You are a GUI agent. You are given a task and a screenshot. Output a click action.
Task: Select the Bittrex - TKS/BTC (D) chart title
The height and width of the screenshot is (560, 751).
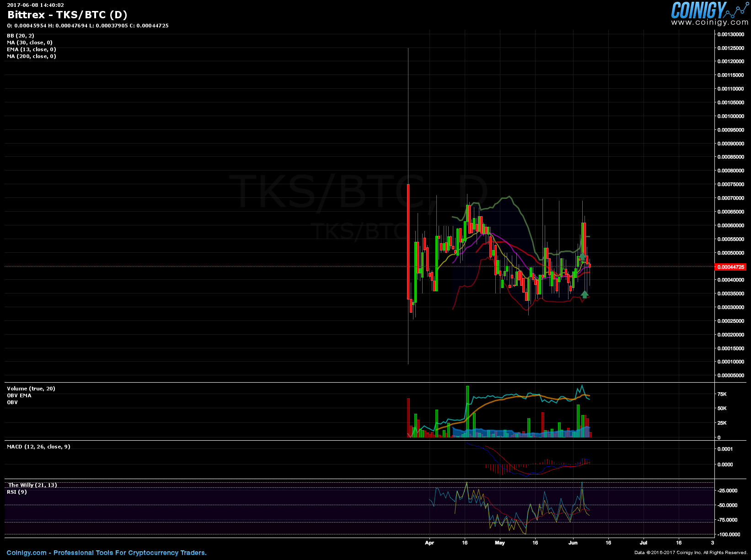pos(67,15)
